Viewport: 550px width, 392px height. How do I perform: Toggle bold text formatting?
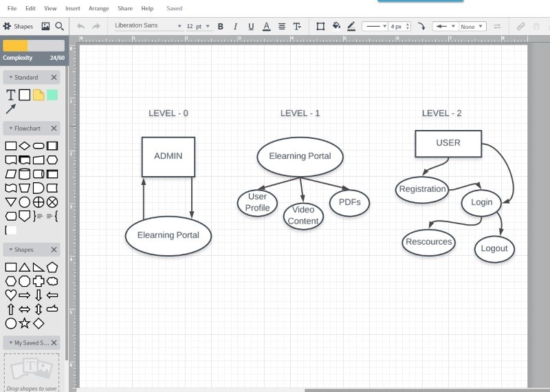point(221,26)
